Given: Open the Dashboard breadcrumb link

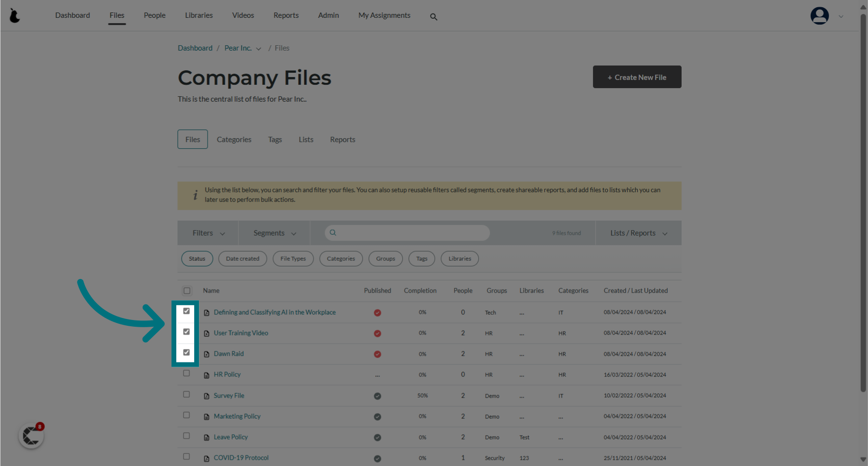Looking at the screenshot, I should 195,48.
